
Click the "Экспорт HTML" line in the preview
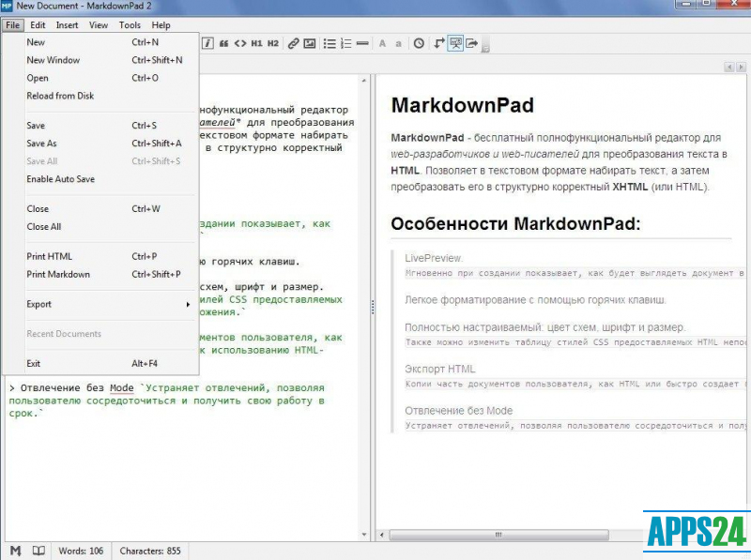pyautogui.click(x=440, y=369)
